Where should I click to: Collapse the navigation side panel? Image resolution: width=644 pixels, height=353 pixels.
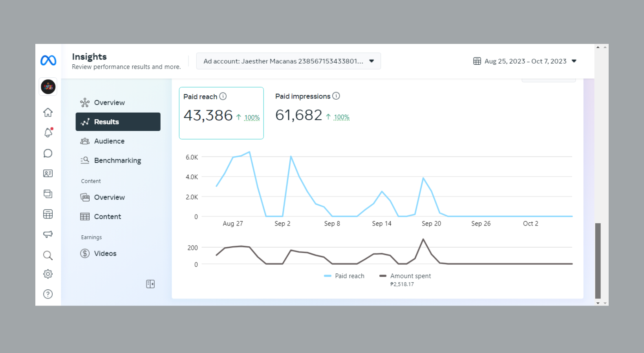[150, 284]
